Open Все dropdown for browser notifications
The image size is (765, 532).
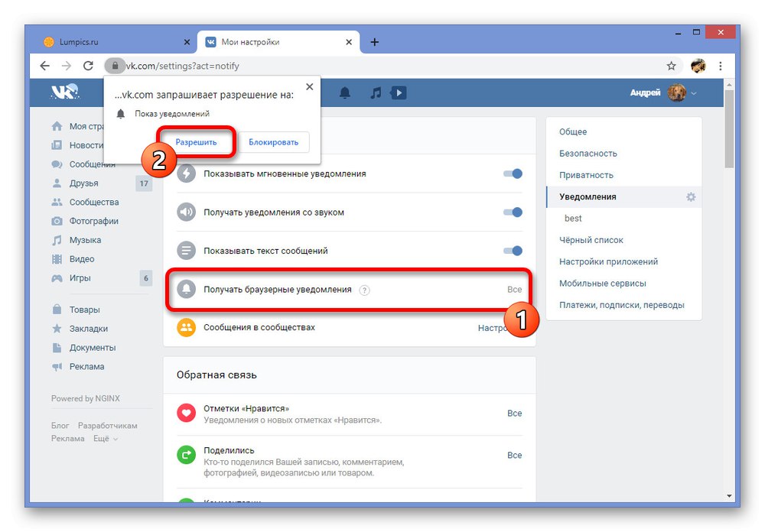coord(514,289)
